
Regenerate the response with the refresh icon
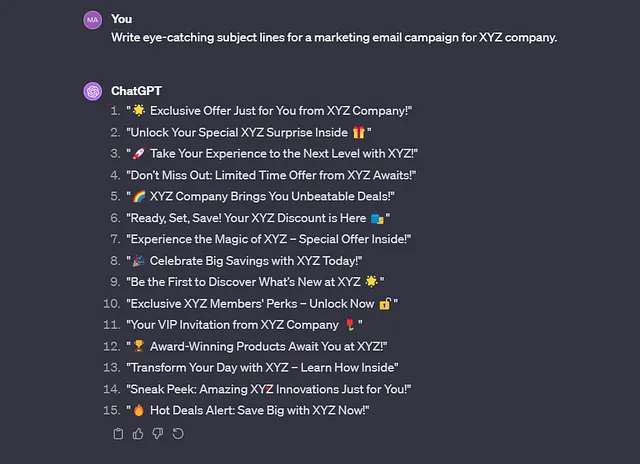(x=178, y=434)
